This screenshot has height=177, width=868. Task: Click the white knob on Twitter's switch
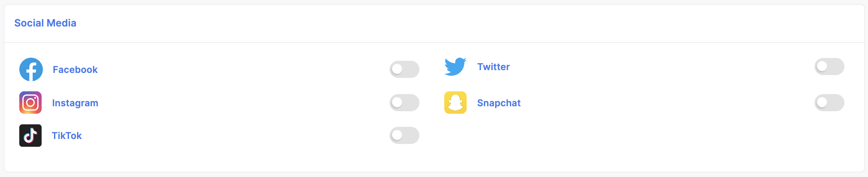pyautogui.click(x=822, y=66)
